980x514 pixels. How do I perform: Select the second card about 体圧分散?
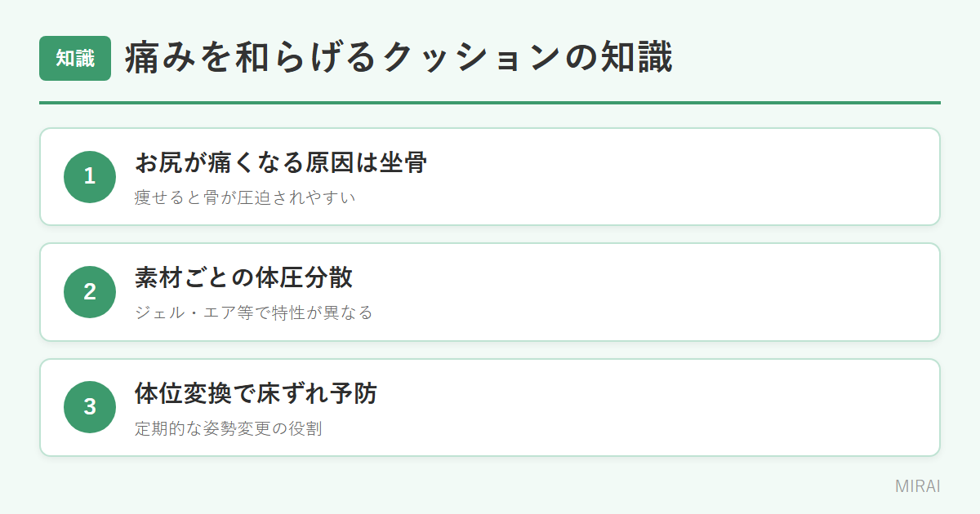[x=490, y=292]
